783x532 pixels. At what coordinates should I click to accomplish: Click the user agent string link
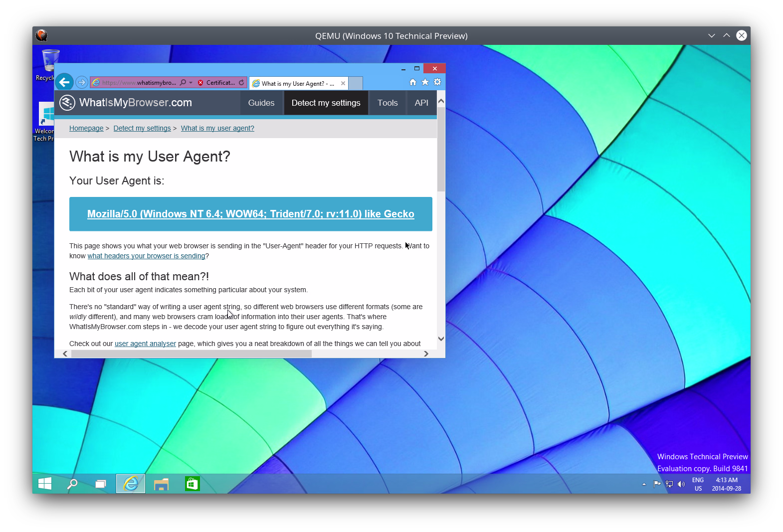click(x=250, y=214)
